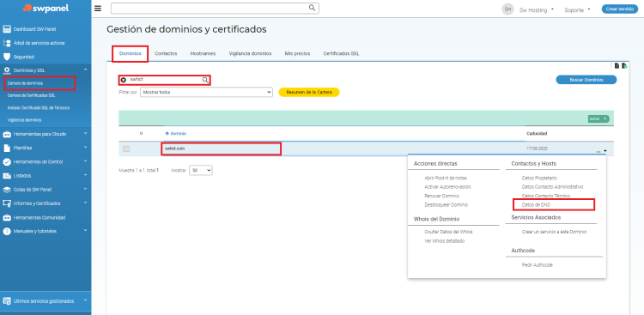Open Vigilancia dominios in sidebar

(24, 120)
